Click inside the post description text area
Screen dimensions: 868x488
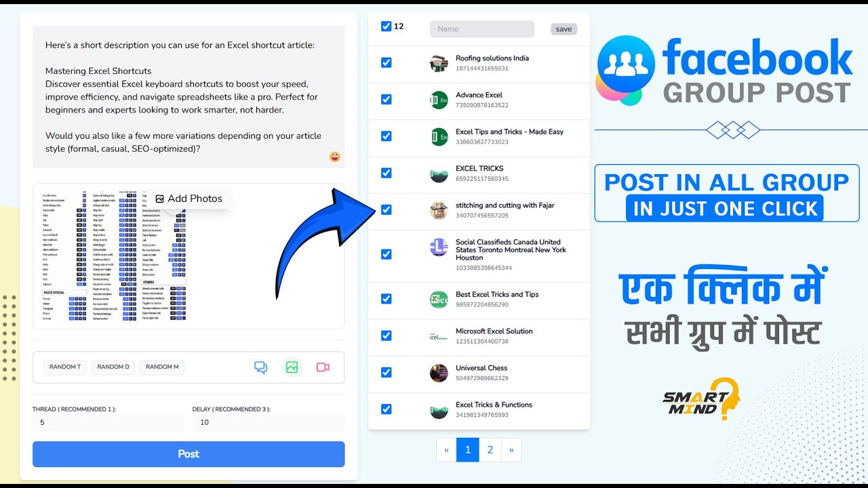tap(189, 97)
